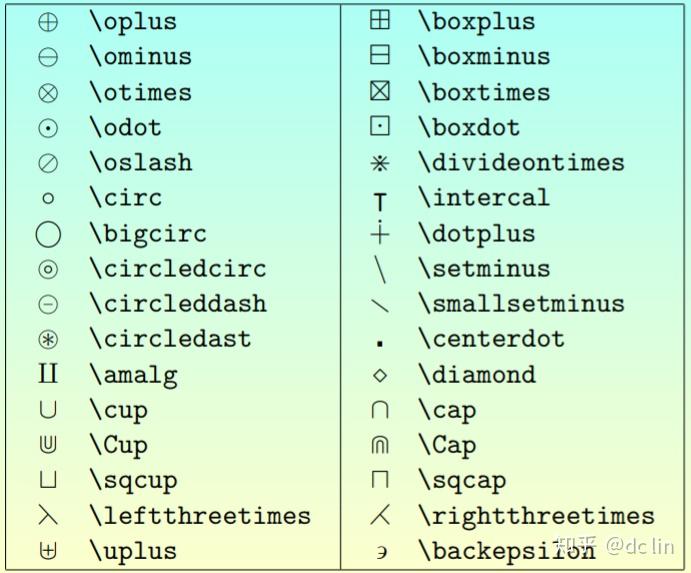
Task: Select the square cap symbol
Action: pyautogui.click(x=380, y=481)
